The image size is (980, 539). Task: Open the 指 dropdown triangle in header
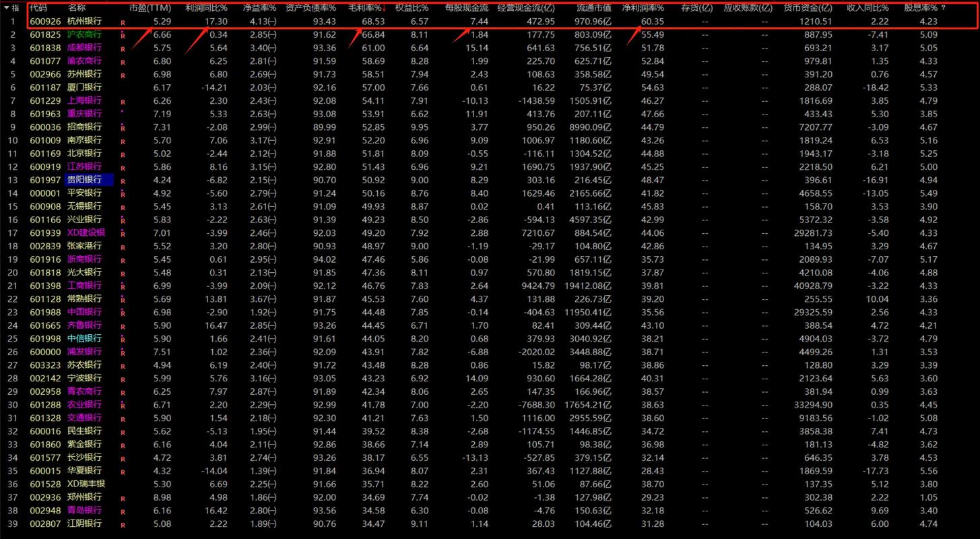[x=6, y=8]
